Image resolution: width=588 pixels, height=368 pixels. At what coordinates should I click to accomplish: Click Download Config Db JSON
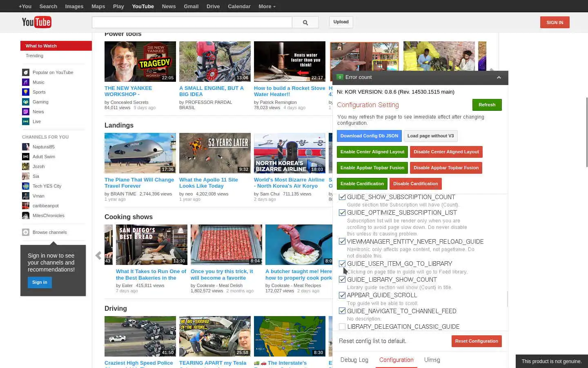(x=369, y=136)
